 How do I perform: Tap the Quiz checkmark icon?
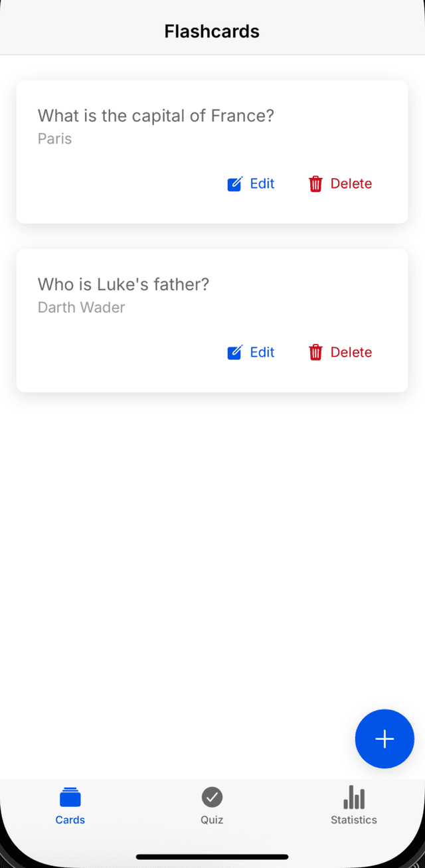click(x=211, y=796)
